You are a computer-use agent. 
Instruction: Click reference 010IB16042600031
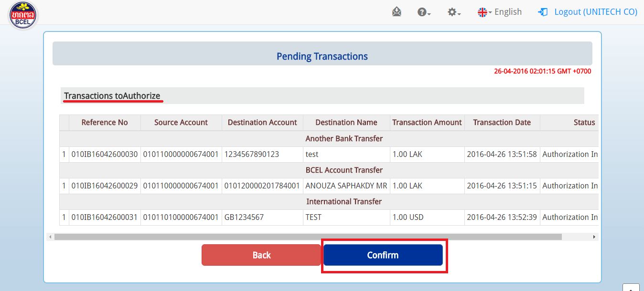click(105, 218)
